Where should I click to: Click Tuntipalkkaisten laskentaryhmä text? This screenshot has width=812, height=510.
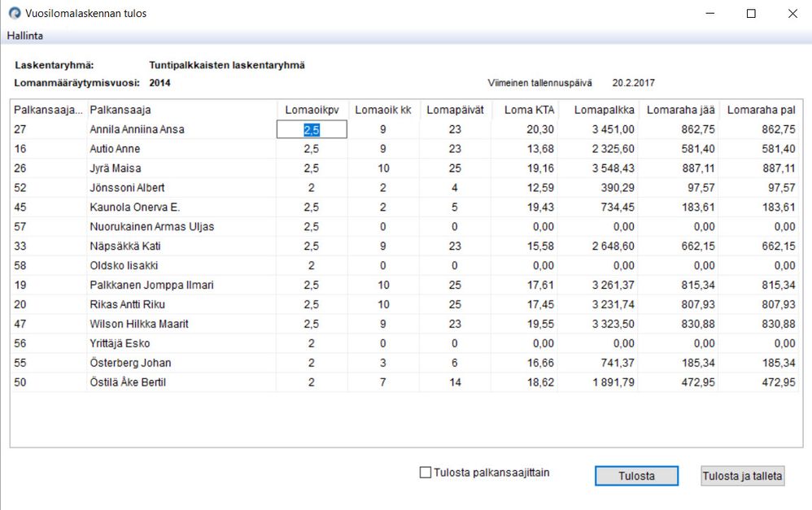pyautogui.click(x=227, y=65)
